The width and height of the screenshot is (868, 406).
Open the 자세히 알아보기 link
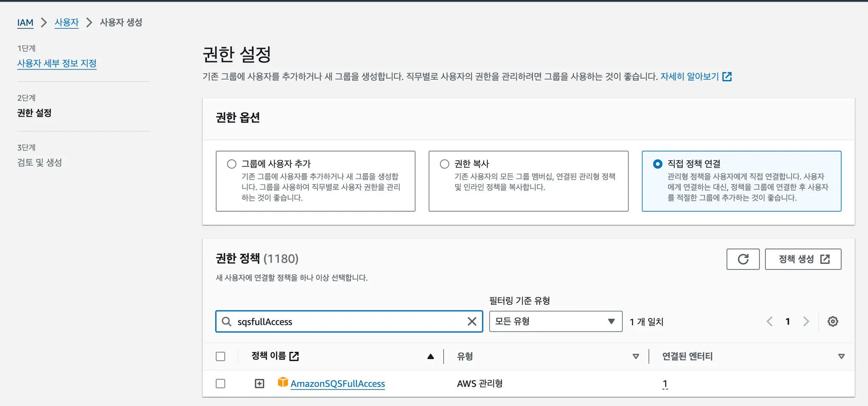tap(690, 77)
